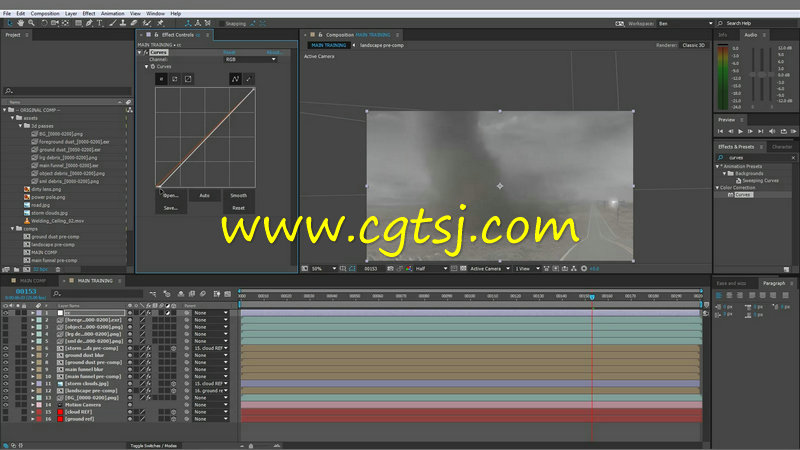Toggle audio mute in Preview panel
Image resolution: width=800 pixels, height=450 pixels.
click(772, 131)
